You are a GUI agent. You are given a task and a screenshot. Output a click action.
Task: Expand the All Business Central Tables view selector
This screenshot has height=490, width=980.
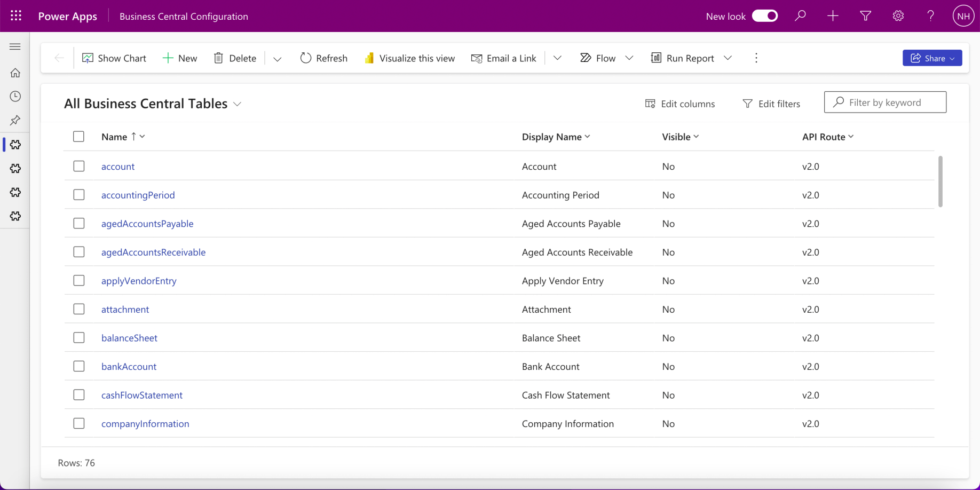[x=237, y=104]
